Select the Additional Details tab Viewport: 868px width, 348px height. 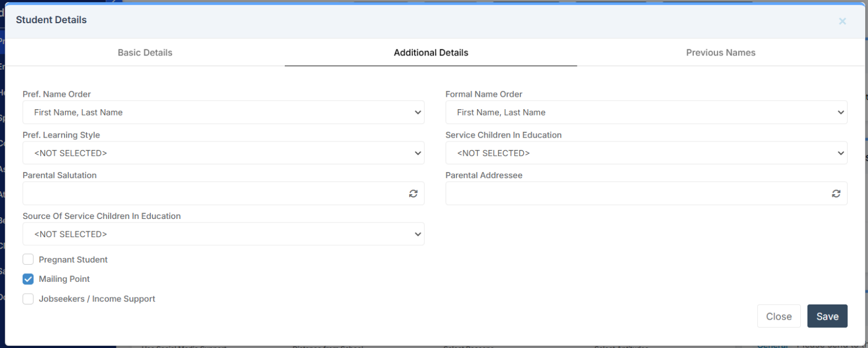pos(431,52)
